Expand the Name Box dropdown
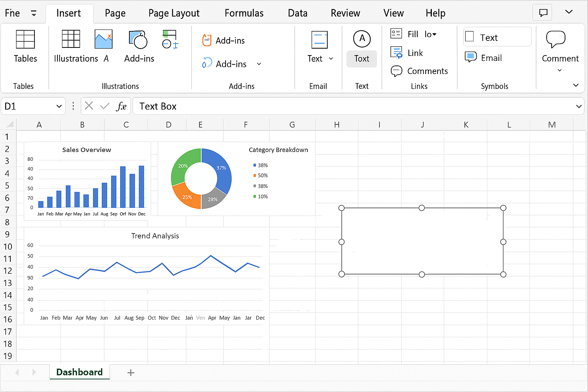This screenshot has height=392, width=588. [59, 106]
